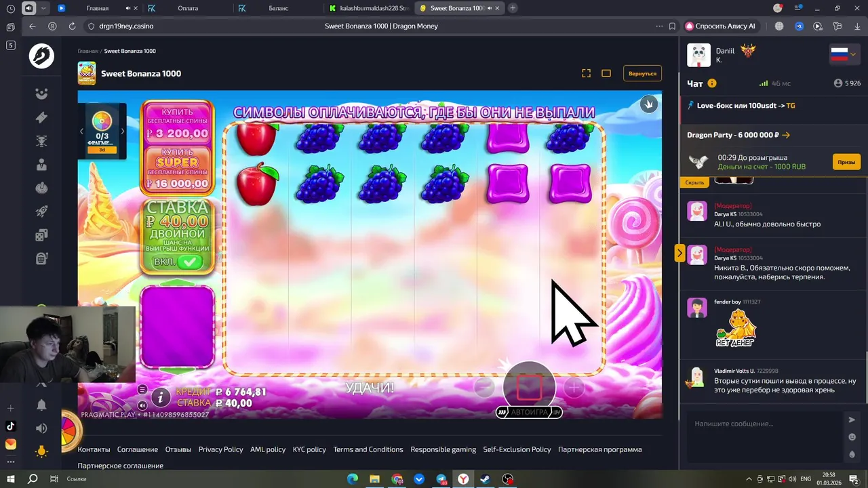Stop the spin with the round button
The width and height of the screenshot is (868, 488).
[529, 388]
